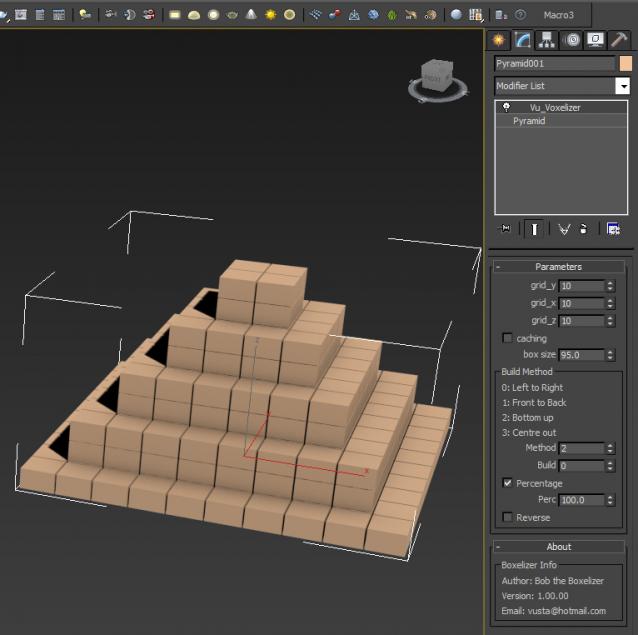Screen dimensions: 638x635
Task: Click the '1: Front to Back' text
Action: click(x=534, y=403)
